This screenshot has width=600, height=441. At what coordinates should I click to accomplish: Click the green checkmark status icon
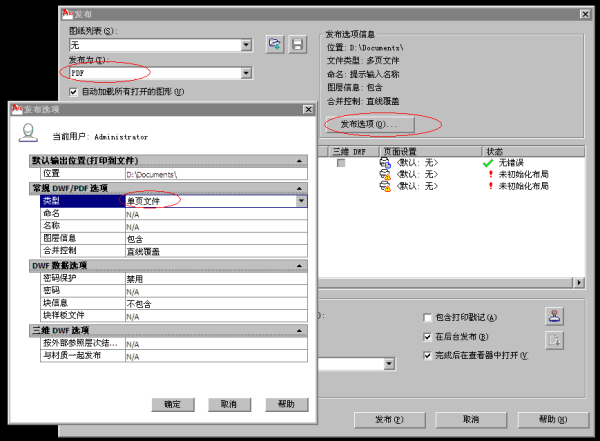[x=487, y=162]
